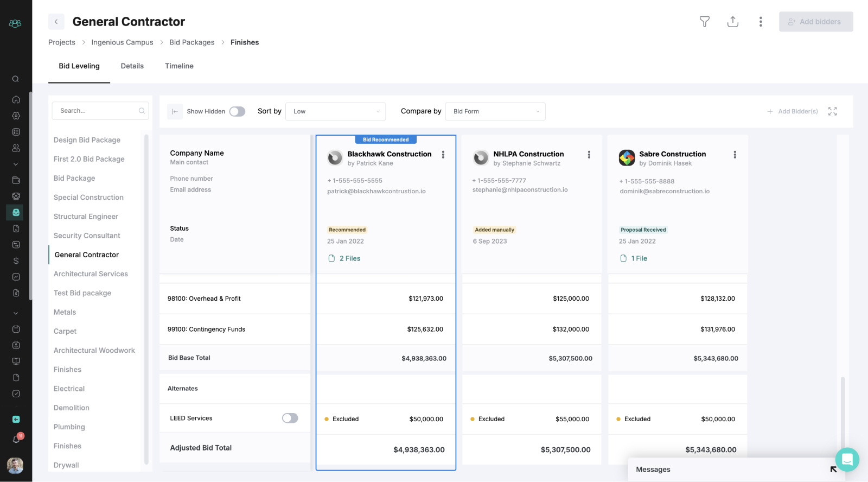Click the back arrow button
Viewport: 868px width, 482px height.
(56, 22)
